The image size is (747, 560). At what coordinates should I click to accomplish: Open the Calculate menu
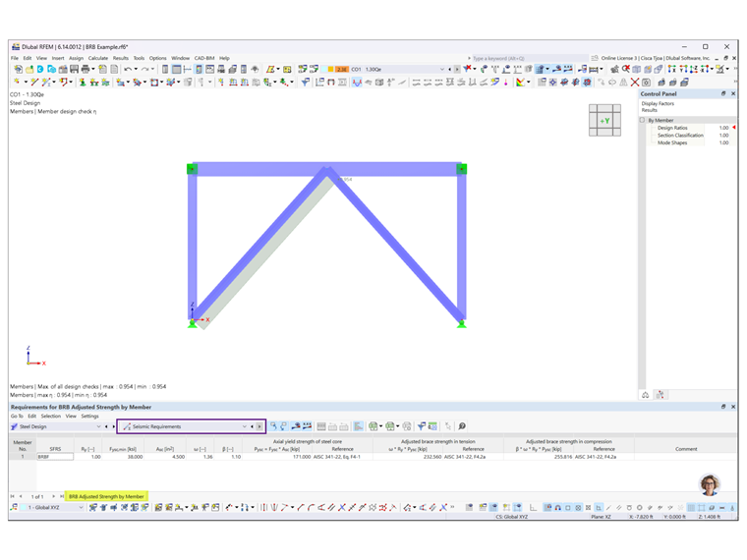(98, 58)
